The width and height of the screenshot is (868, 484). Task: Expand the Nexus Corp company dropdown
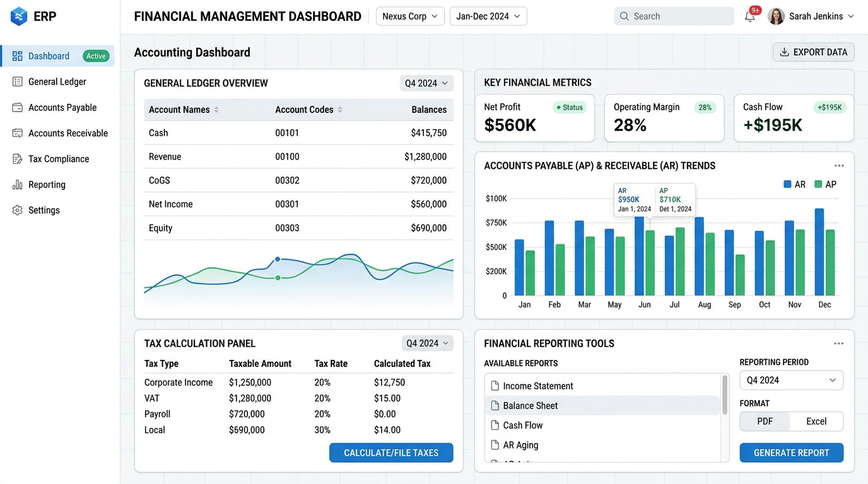pos(410,16)
